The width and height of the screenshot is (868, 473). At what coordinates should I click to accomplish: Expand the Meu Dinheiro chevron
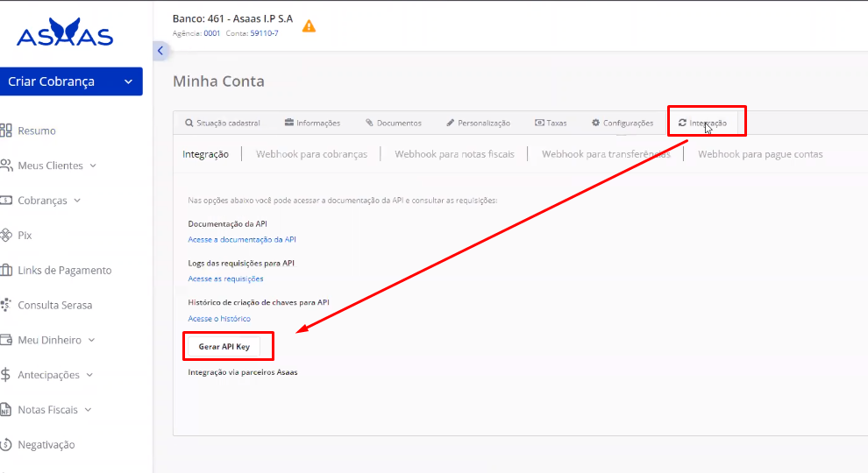(91, 340)
